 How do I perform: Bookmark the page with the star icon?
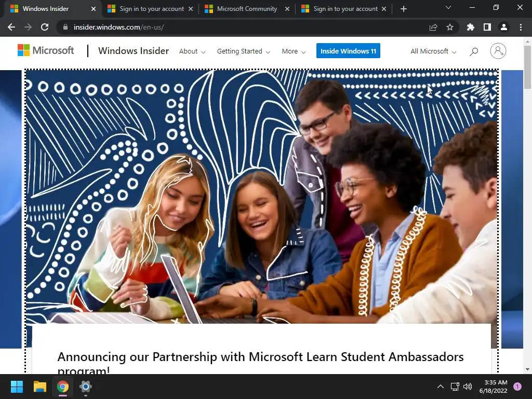click(x=450, y=27)
